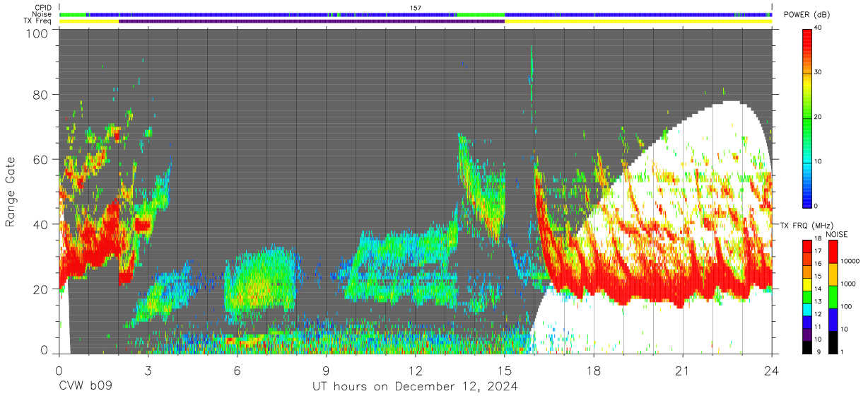
Task: Click the CPID value 157 label
Action: pyautogui.click(x=416, y=8)
